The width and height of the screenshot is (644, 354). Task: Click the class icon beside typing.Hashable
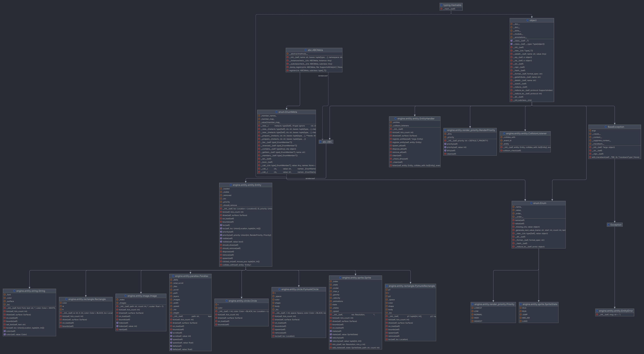[442, 5]
